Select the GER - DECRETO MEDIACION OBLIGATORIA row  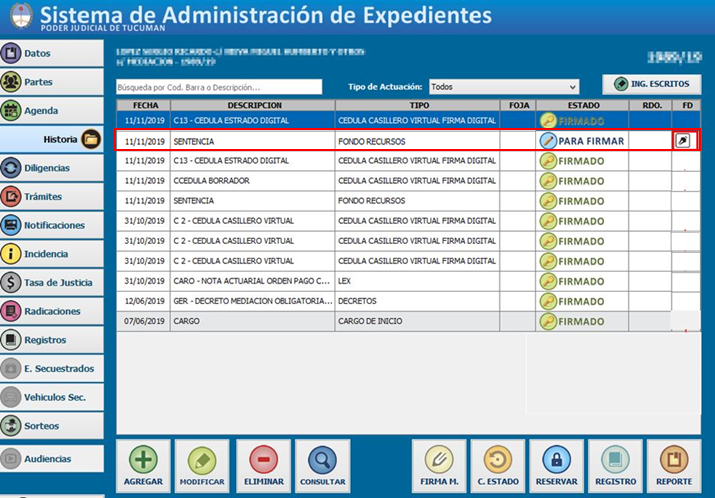click(408, 301)
